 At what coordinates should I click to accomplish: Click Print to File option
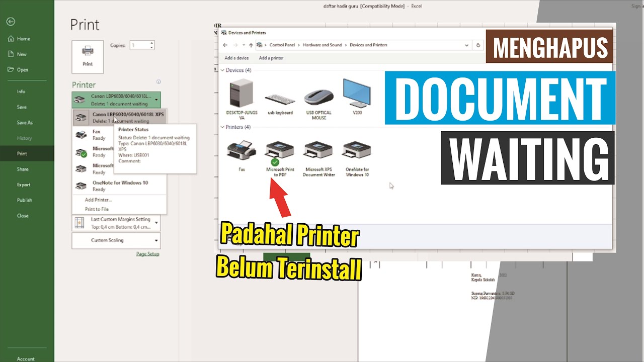tap(97, 209)
